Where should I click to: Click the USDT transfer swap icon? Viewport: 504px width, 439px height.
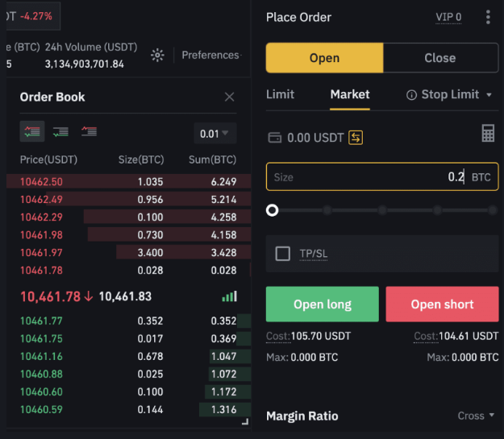[356, 138]
